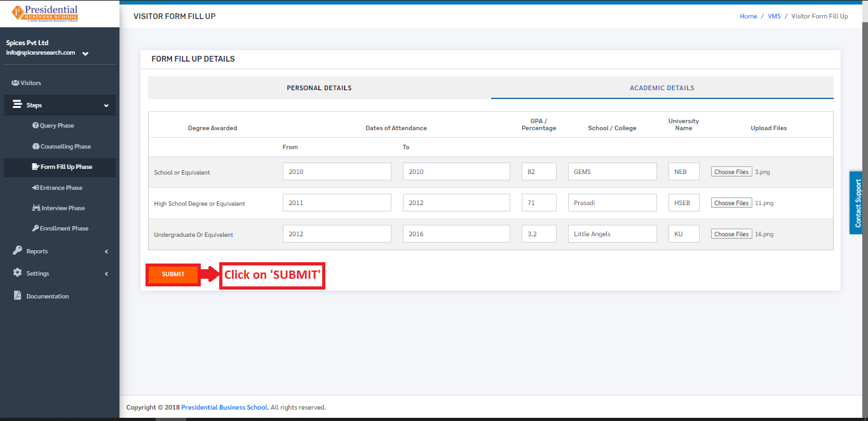This screenshot has height=421, width=868.
Task: Click the Query Phase question icon
Action: pyautogui.click(x=36, y=126)
